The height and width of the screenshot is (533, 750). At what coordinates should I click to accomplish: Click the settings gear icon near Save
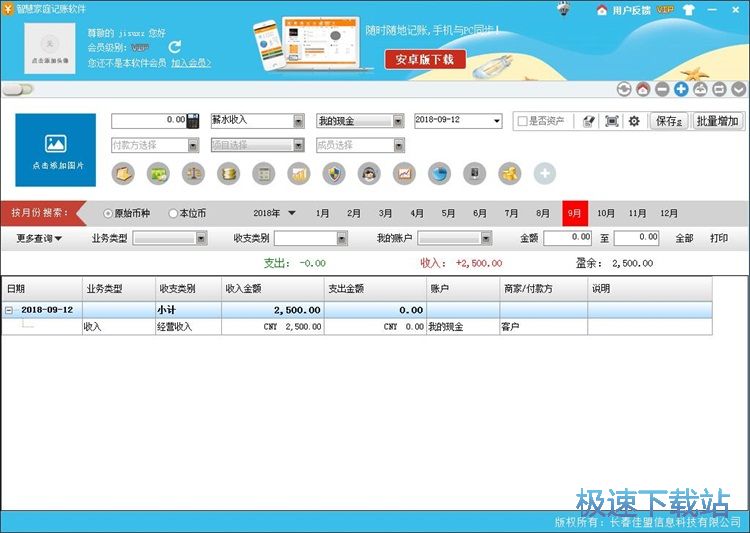(x=633, y=121)
